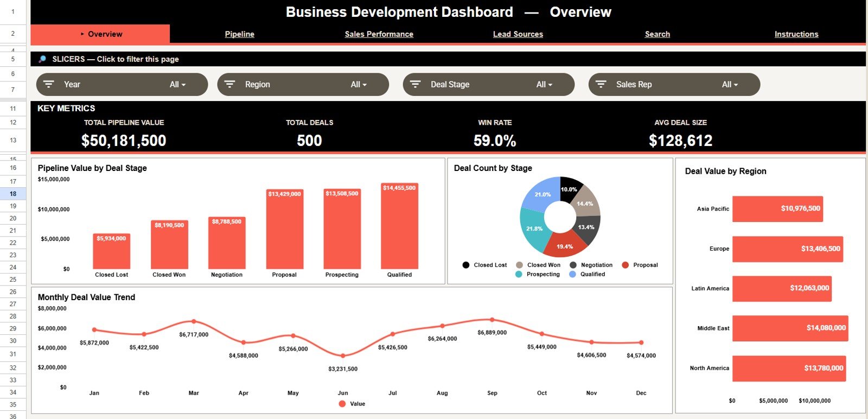868x419 pixels.
Task: Click the magnifier icon beside SLICERS
Action: pos(42,59)
